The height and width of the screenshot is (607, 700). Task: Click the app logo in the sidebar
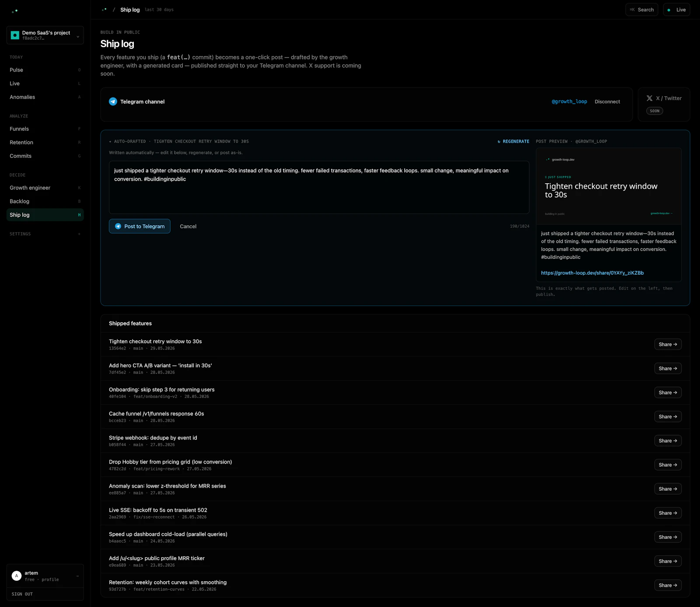click(14, 10)
